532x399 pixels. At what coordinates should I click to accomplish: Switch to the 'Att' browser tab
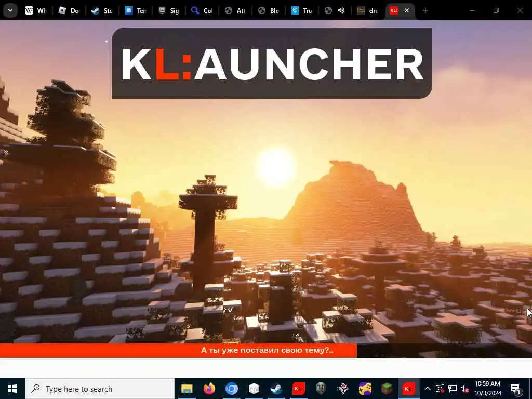point(235,10)
